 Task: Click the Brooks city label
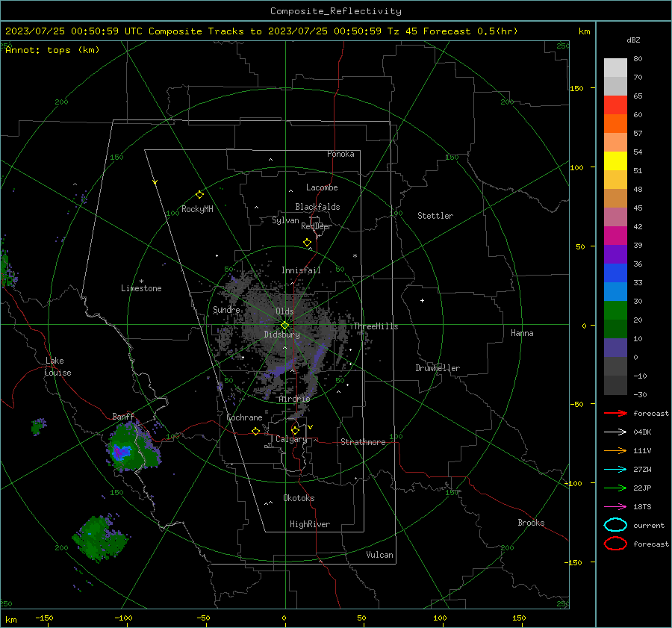coord(531,523)
